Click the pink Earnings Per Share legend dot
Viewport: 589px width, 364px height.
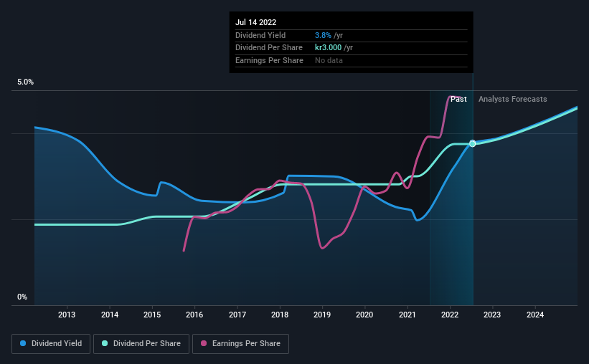click(204, 343)
